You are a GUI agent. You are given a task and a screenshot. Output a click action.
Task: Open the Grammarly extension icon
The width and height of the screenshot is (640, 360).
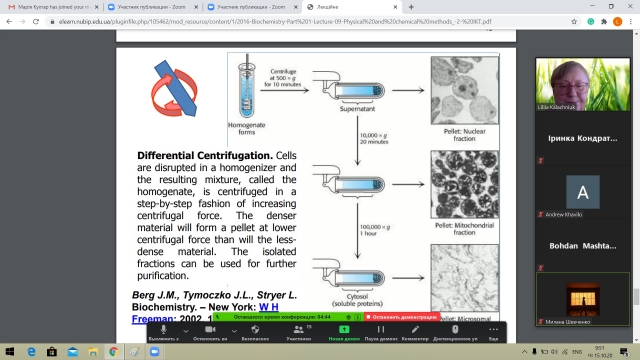pyautogui.click(x=591, y=22)
